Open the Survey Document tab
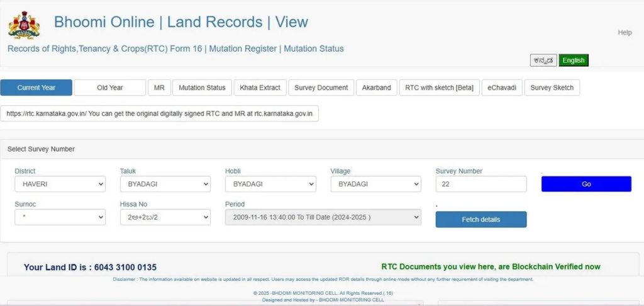Image resolution: width=644 pixels, height=306 pixels. [321, 88]
